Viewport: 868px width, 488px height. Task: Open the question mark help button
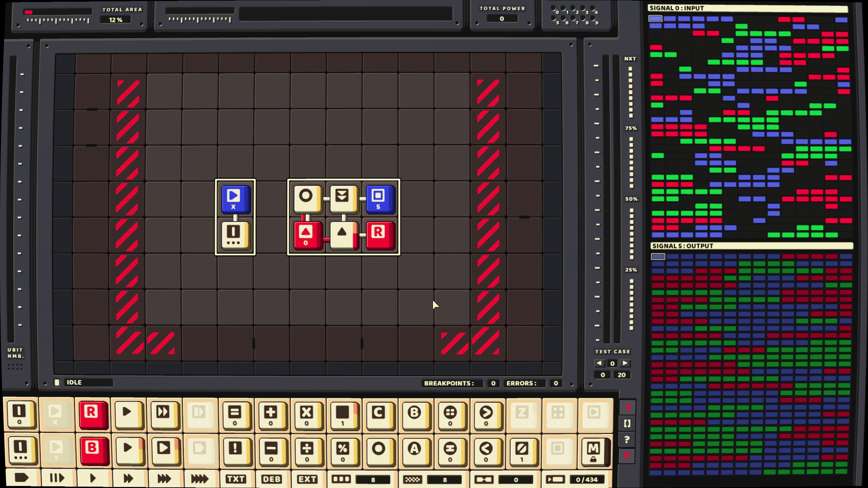click(x=627, y=440)
